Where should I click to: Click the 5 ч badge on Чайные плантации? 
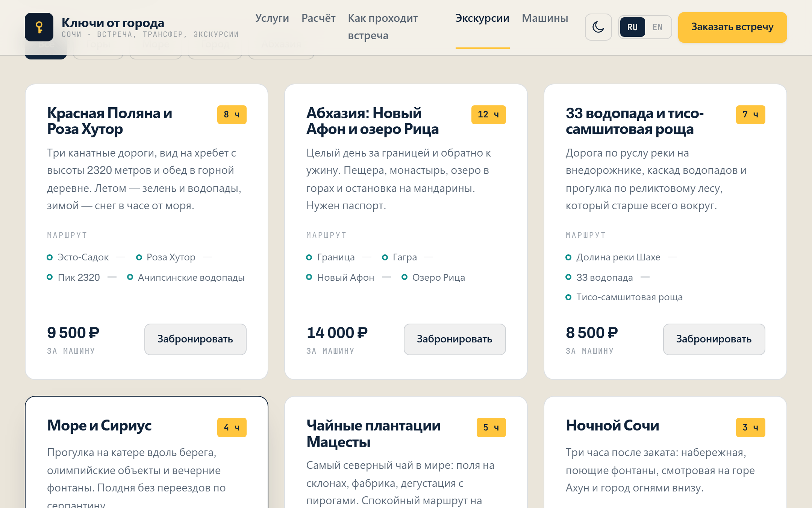[x=491, y=427]
